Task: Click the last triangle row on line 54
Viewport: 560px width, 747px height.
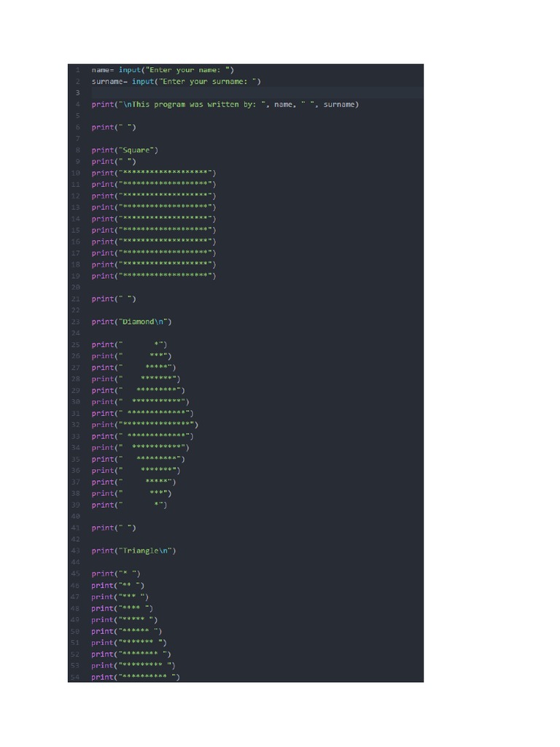Action: coord(136,677)
